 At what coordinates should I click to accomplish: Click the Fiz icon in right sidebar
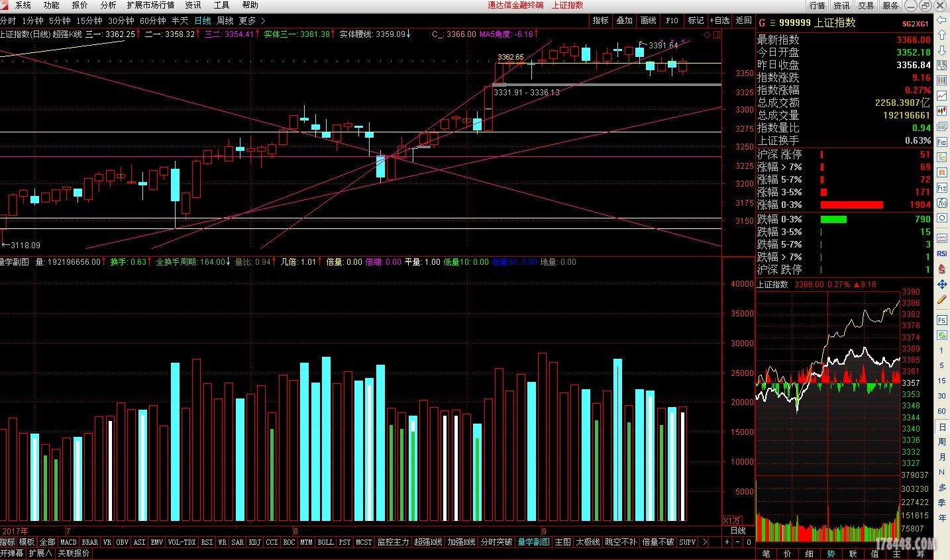(x=941, y=188)
